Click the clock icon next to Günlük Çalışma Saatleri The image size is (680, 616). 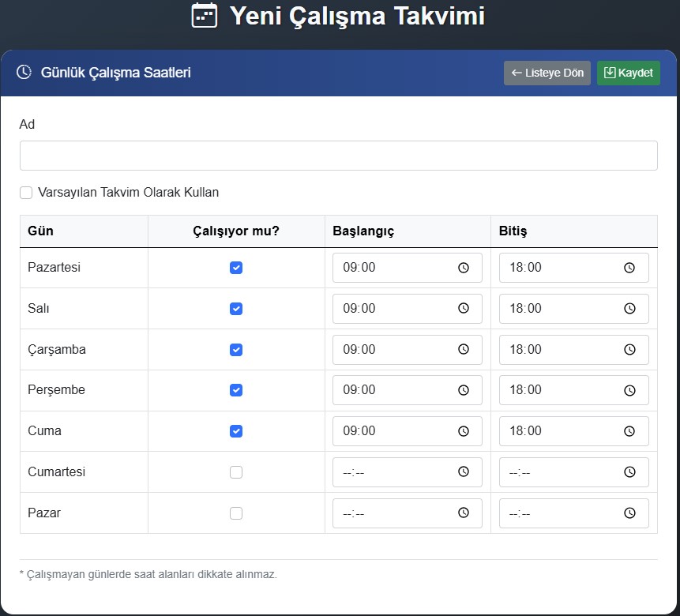pos(24,72)
